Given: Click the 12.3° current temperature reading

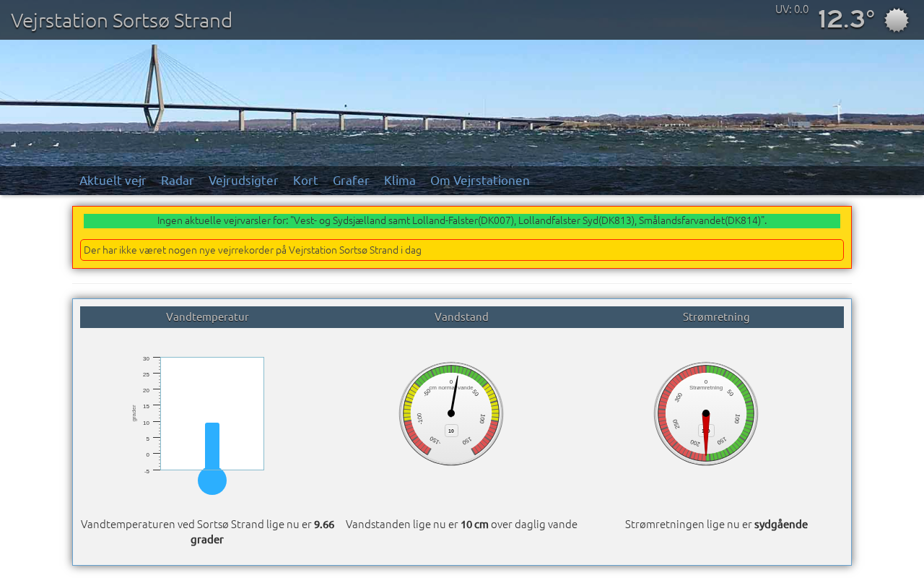Looking at the screenshot, I should pos(846,20).
